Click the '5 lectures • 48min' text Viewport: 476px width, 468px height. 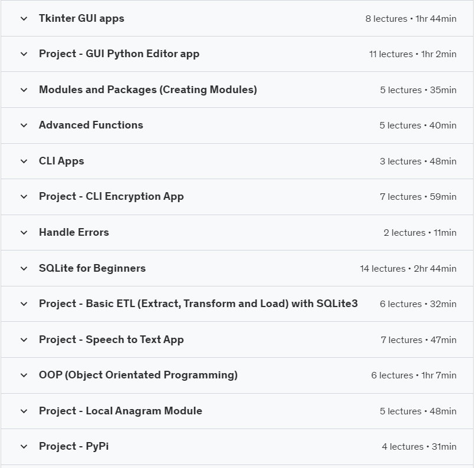click(418, 411)
